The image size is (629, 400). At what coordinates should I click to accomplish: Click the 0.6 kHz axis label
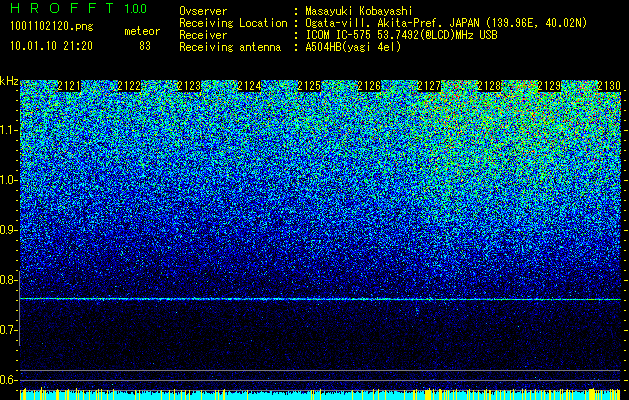[8, 380]
